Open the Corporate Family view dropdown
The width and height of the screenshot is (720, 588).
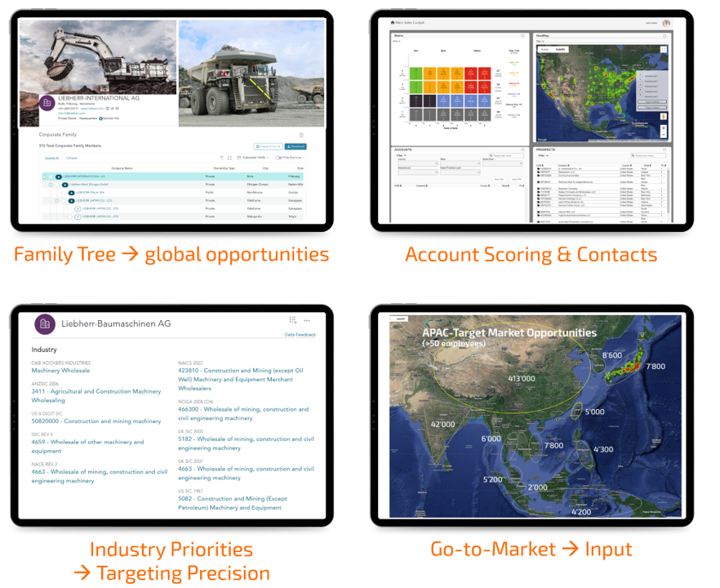[x=253, y=158]
